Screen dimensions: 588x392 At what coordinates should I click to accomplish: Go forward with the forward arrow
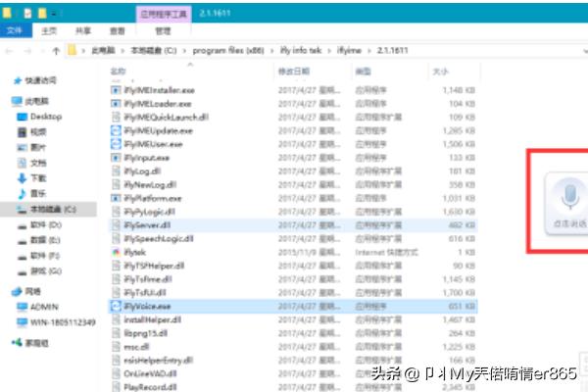[x=27, y=51]
